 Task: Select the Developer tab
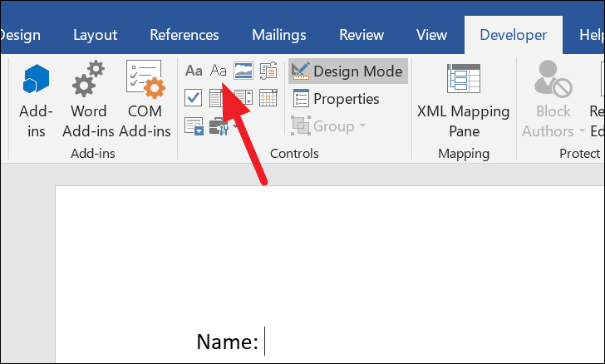point(514,35)
